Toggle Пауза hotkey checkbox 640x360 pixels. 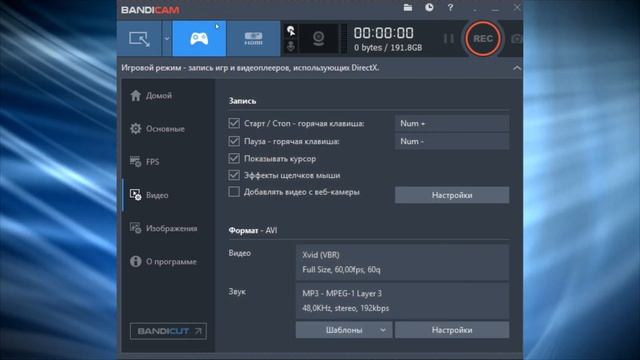(x=234, y=141)
